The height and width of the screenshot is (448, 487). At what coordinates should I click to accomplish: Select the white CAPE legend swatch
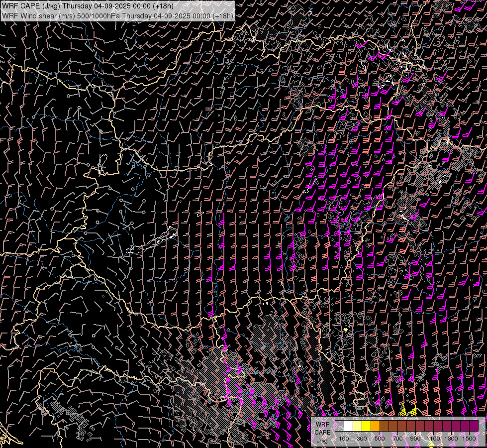tap(349, 426)
